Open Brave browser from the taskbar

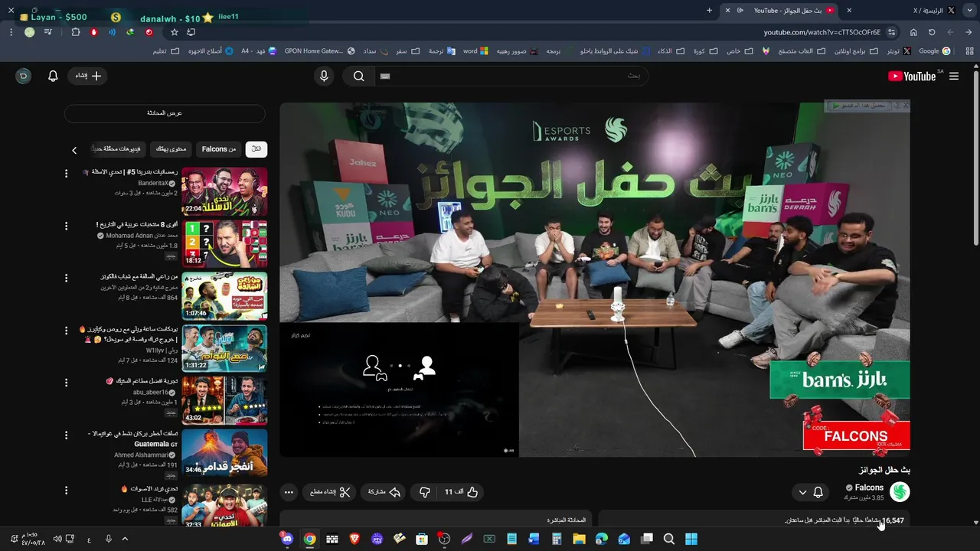[x=354, y=539]
